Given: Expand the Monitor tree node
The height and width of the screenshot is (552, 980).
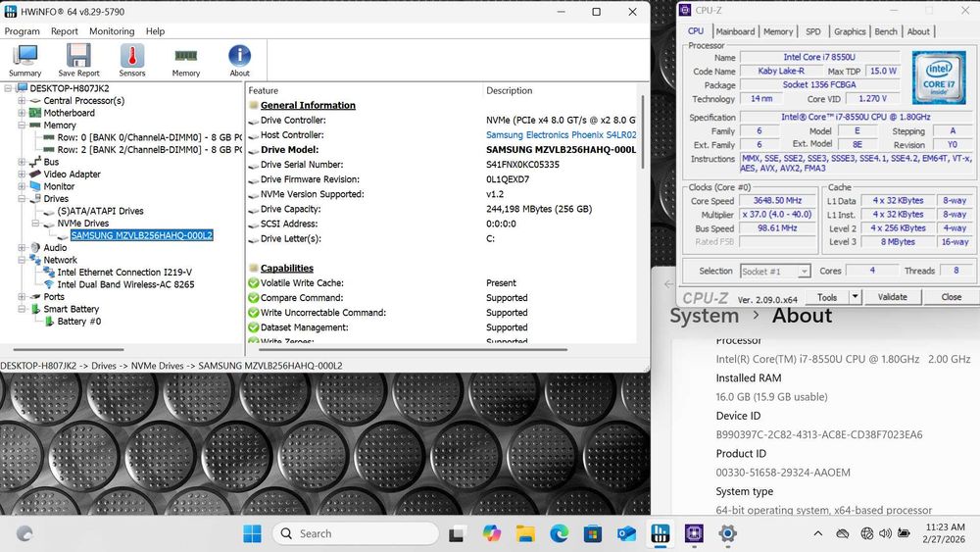Looking at the screenshot, I should click(22, 186).
